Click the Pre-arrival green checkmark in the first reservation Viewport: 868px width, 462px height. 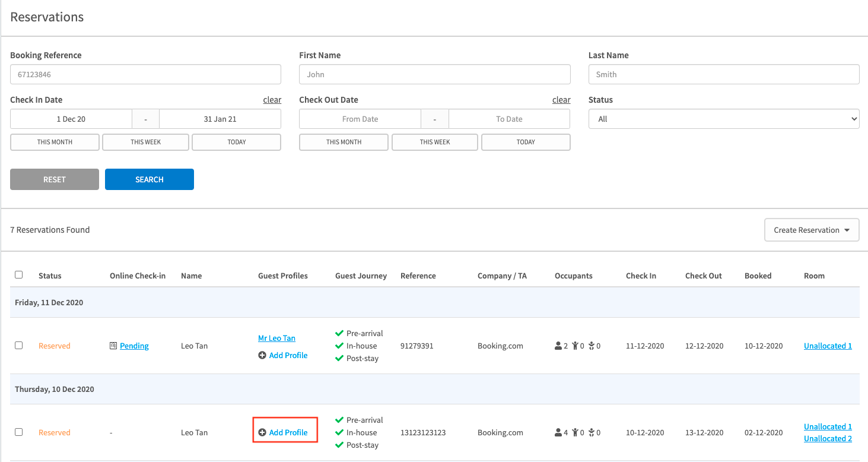coord(339,333)
